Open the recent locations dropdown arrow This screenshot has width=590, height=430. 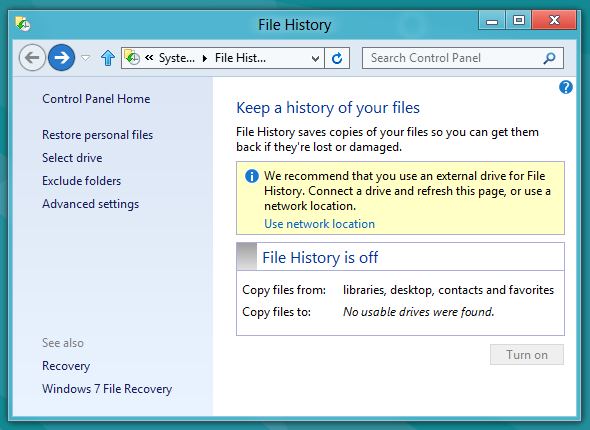coord(86,58)
